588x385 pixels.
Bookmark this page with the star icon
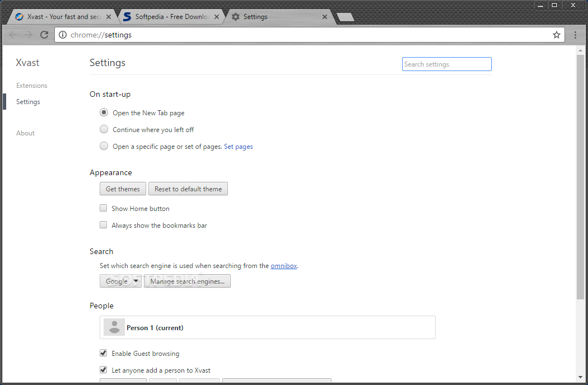coord(557,35)
